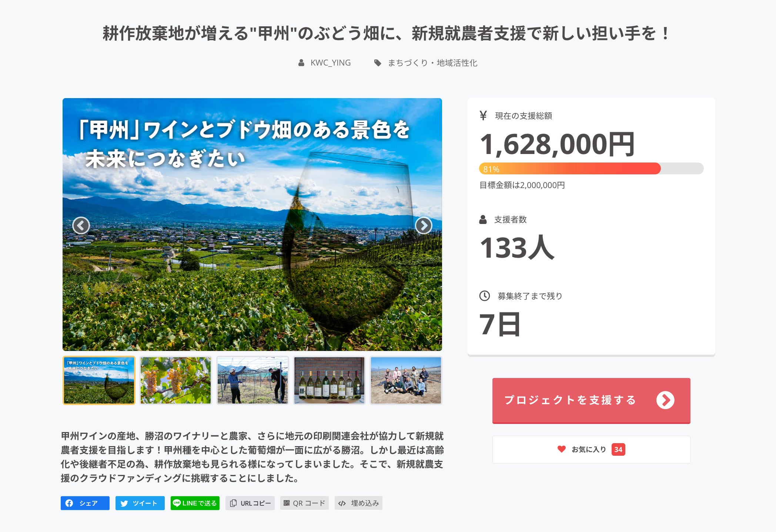The height and width of the screenshot is (532, 776).
Task: Open the まちづくり・地域活性化 category tag
Action: (432, 63)
